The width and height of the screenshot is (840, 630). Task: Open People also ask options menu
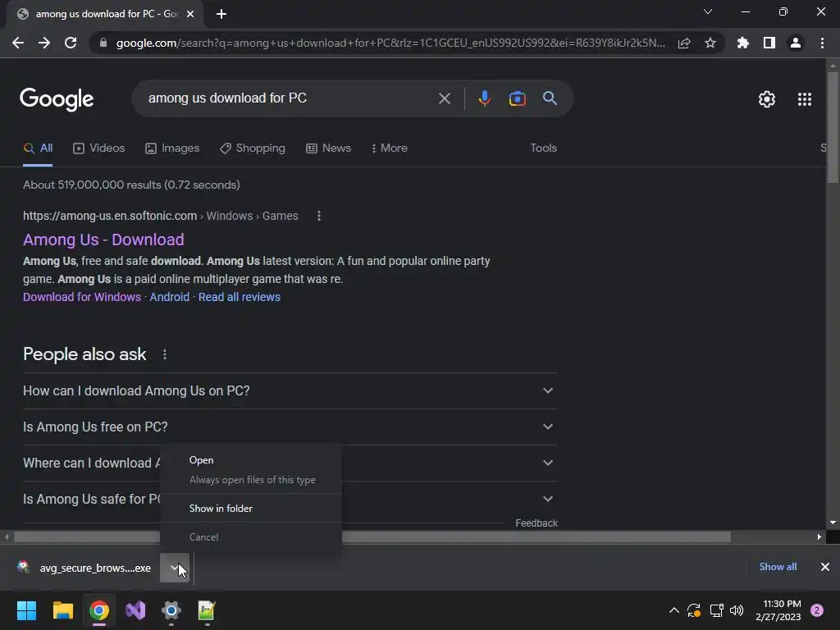click(164, 354)
